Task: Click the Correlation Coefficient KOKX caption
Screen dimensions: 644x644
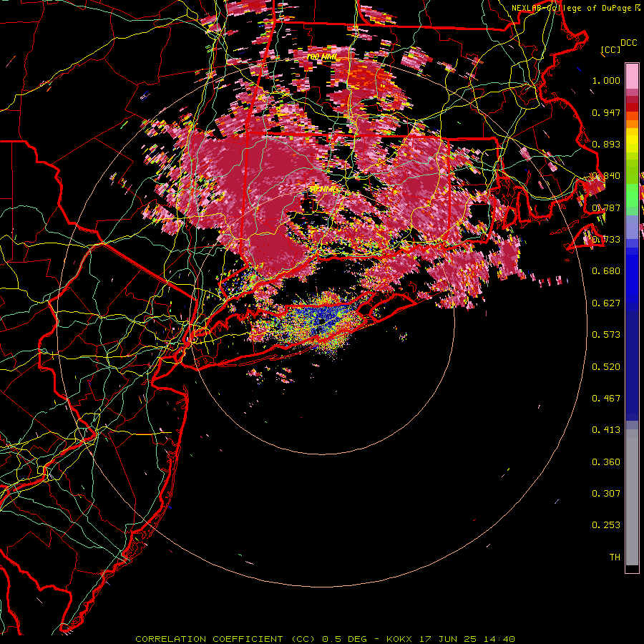Action: 325,639
